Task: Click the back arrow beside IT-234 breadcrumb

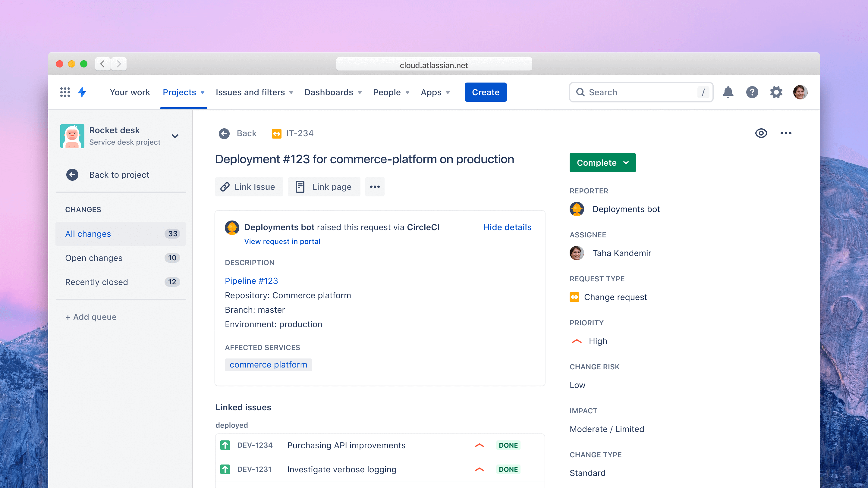Action: pos(224,133)
